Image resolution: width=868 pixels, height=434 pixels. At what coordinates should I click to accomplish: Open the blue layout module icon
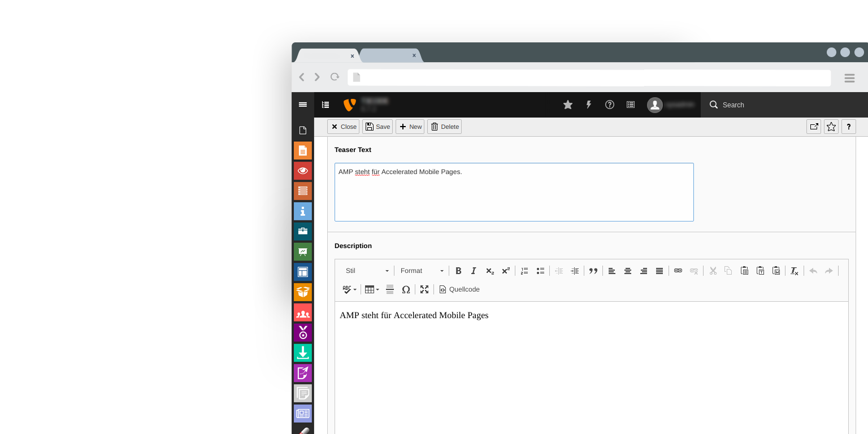303,272
